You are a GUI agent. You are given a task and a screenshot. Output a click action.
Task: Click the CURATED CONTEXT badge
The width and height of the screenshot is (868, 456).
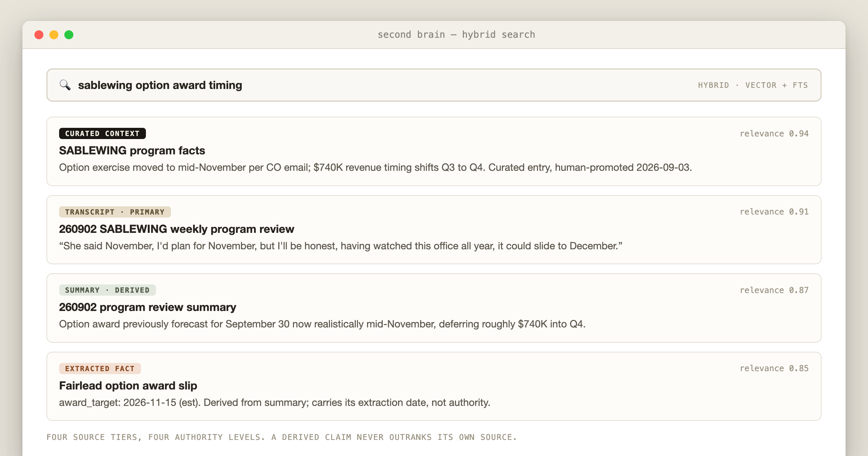[103, 133]
